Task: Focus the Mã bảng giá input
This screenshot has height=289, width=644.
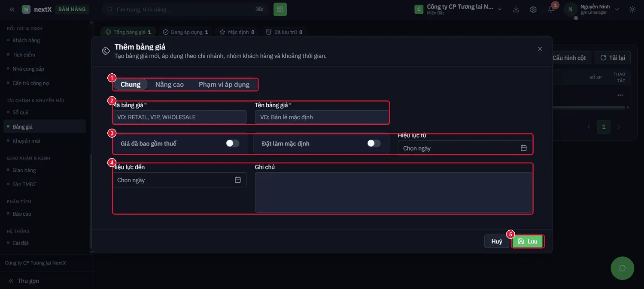Action: coord(179,117)
